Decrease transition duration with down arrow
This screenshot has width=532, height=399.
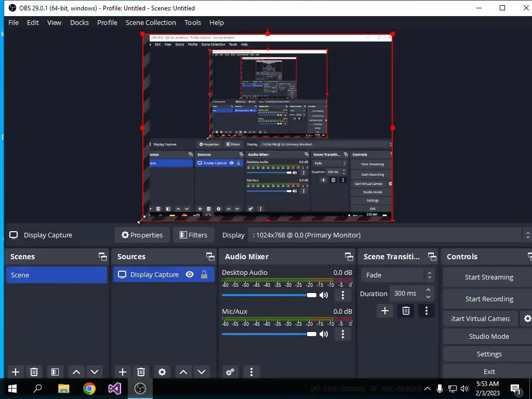429,297
